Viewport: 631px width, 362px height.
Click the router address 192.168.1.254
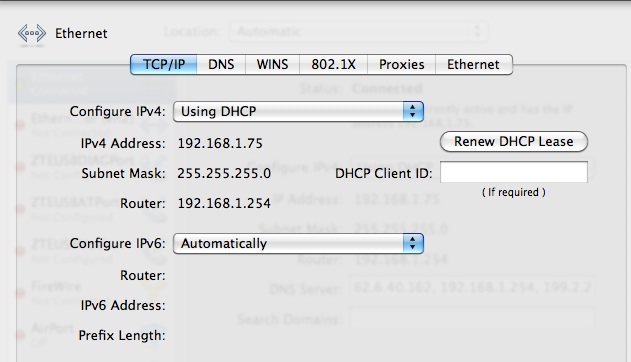click(x=224, y=204)
